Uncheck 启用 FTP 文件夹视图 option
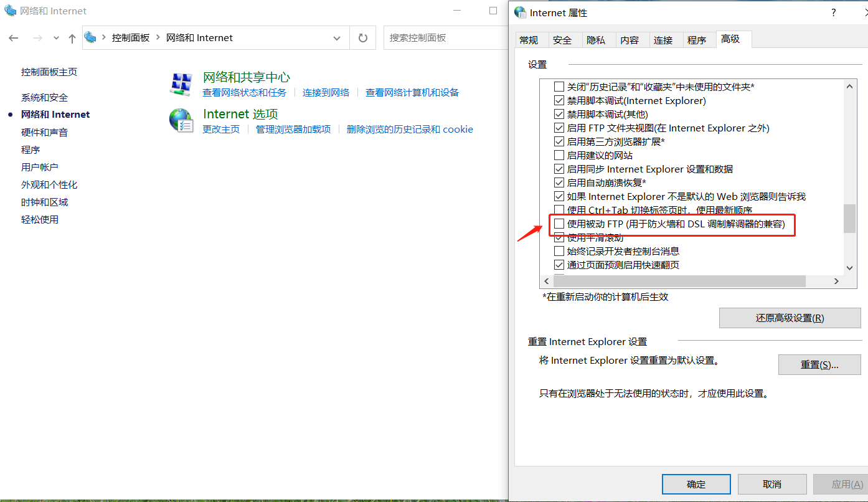This screenshot has width=868, height=502. [559, 128]
